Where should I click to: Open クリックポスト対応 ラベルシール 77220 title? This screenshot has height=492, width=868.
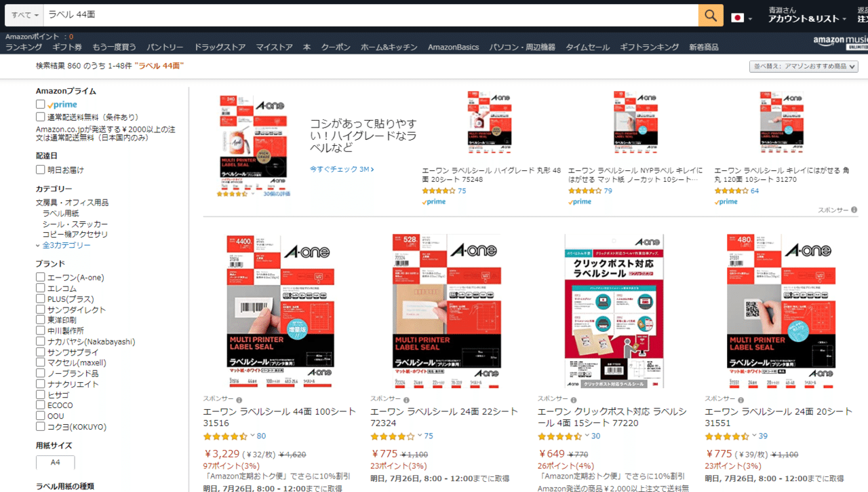pos(612,417)
